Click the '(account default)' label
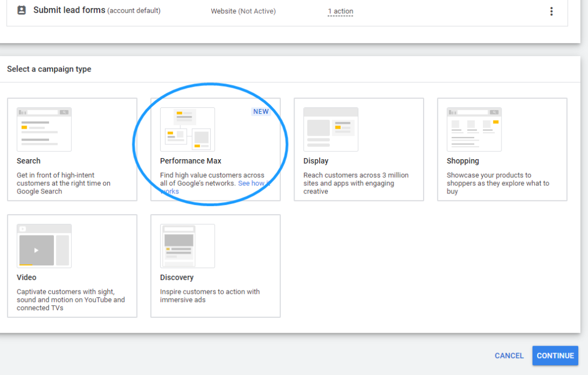Image resolution: width=588 pixels, height=375 pixels. tap(134, 11)
